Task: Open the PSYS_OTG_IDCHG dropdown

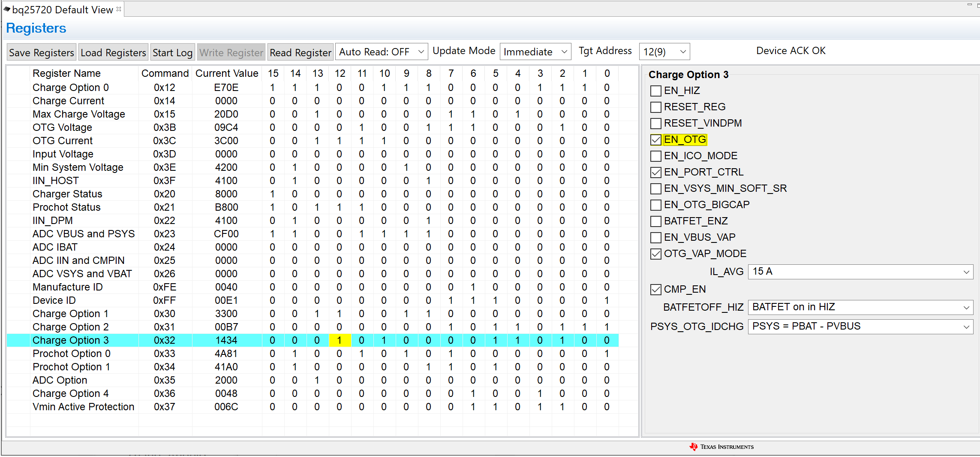Action: click(x=860, y=327)
